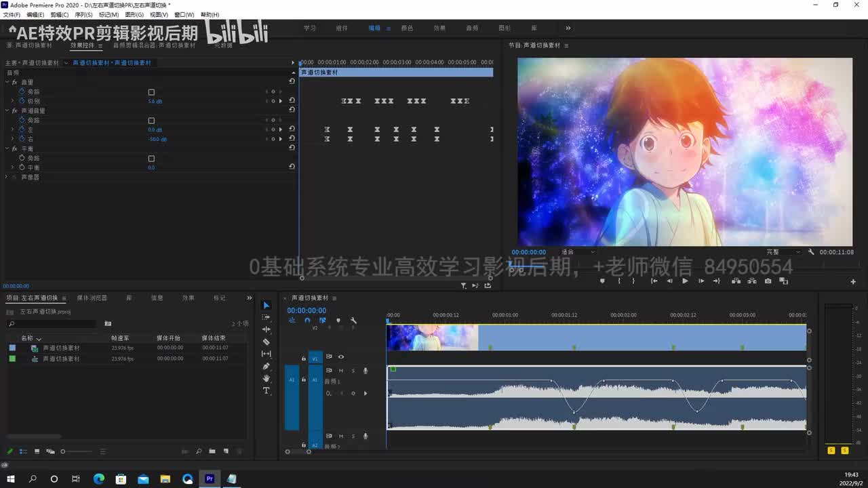868x488 pixels.
Task: Select green 声道切换素材 audio item
Action: 61,359
